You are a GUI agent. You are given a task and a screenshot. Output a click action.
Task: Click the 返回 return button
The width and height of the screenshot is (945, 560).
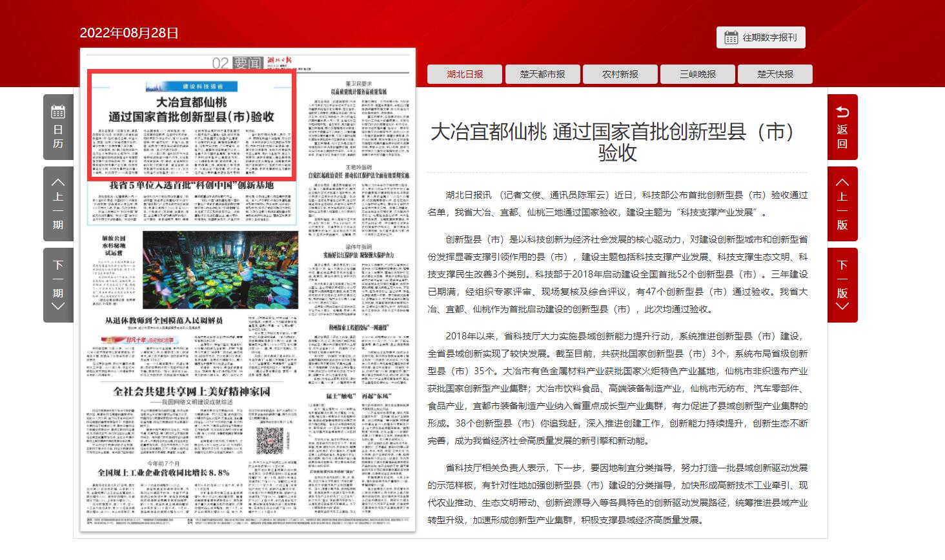(842, 127)
